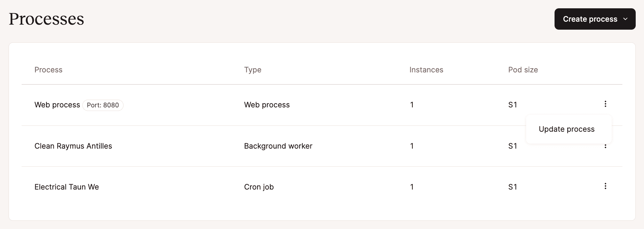Open the Create process dropdown chevron
This screenshot has height=229, width=644.
point(626,19)
